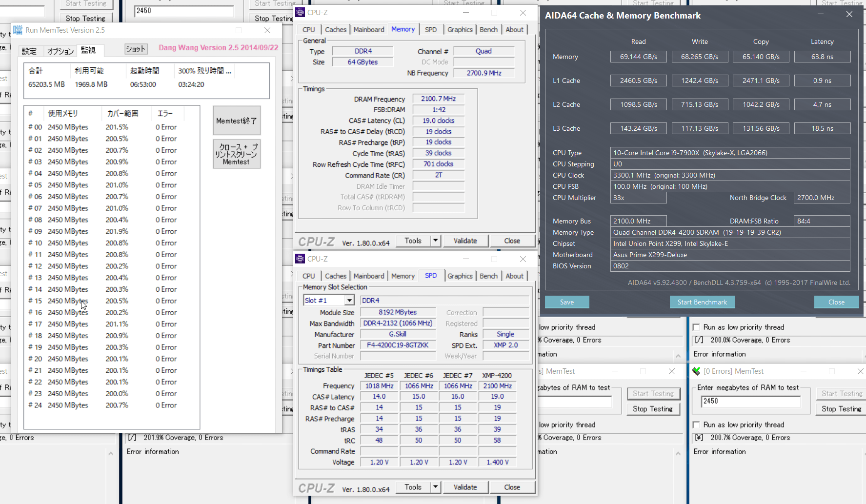Click the CPU Type field showing Core i9-7900X
Image resolution: width=866 pixels, height=504 pixels.
(x=730, y=153)
